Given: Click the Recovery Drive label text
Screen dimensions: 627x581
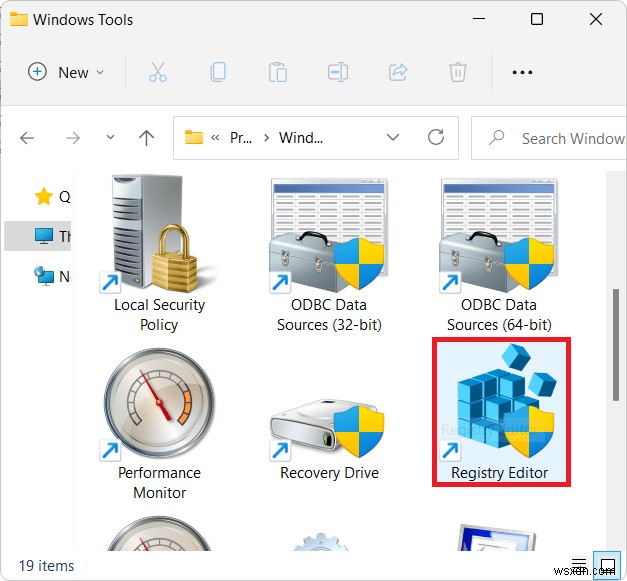Looking at the screenshot, I should 329,473.
